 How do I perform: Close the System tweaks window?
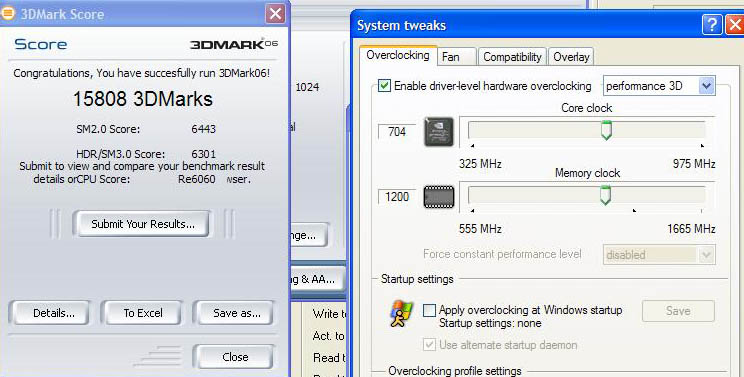click(x=735, y=25)
